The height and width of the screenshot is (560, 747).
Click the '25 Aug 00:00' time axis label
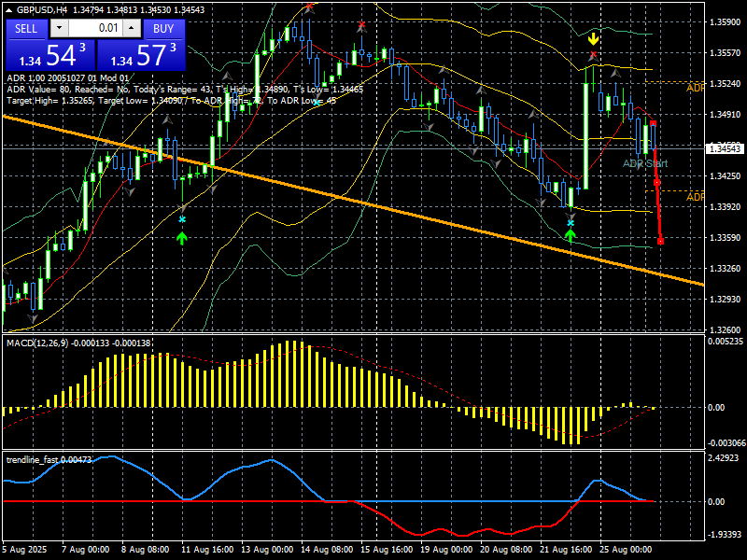pyautogui.click(x=626, y=549)
